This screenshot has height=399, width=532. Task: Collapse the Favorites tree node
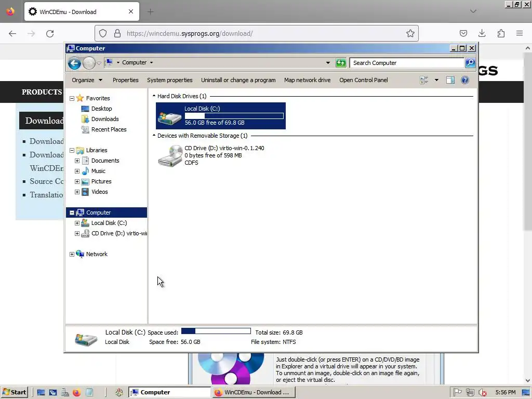point(72,98)
